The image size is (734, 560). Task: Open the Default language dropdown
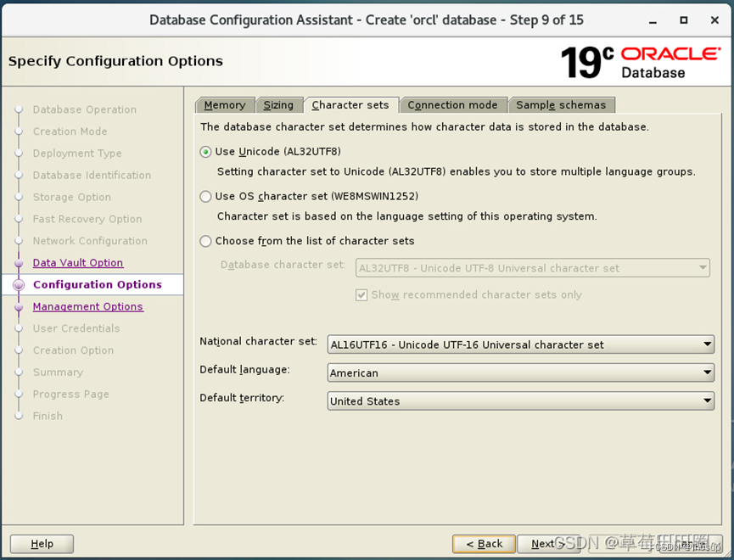point(520,372)
